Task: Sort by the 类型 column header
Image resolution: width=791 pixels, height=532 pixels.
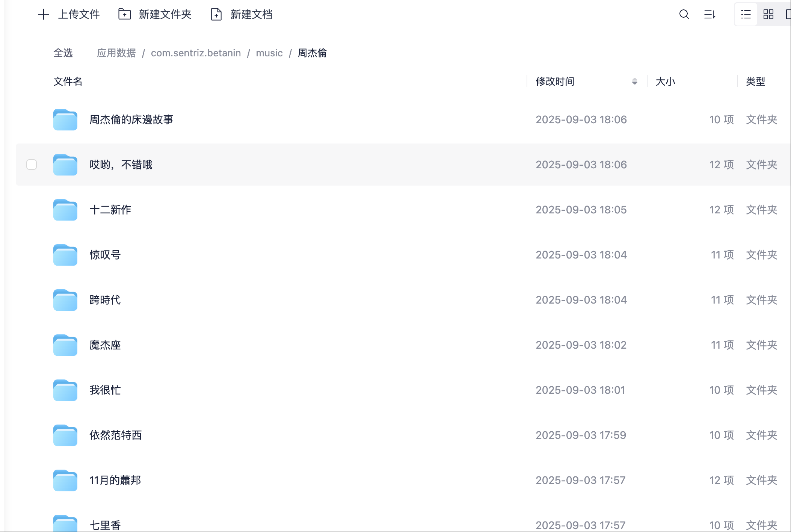Action: pos(755,82)
